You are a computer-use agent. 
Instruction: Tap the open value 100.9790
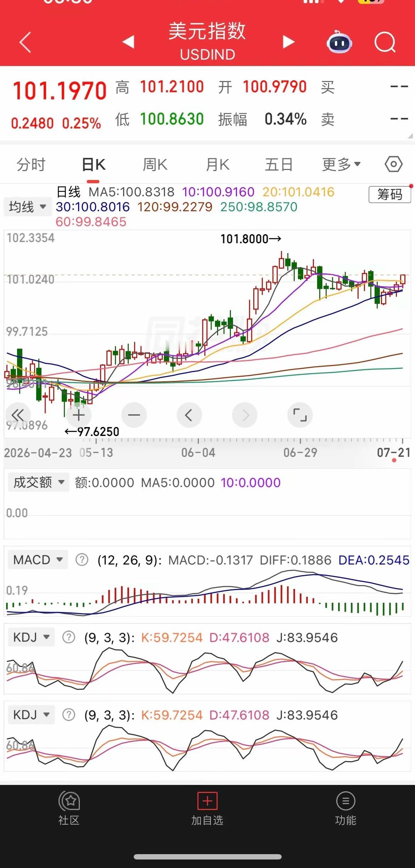[275, 87]
